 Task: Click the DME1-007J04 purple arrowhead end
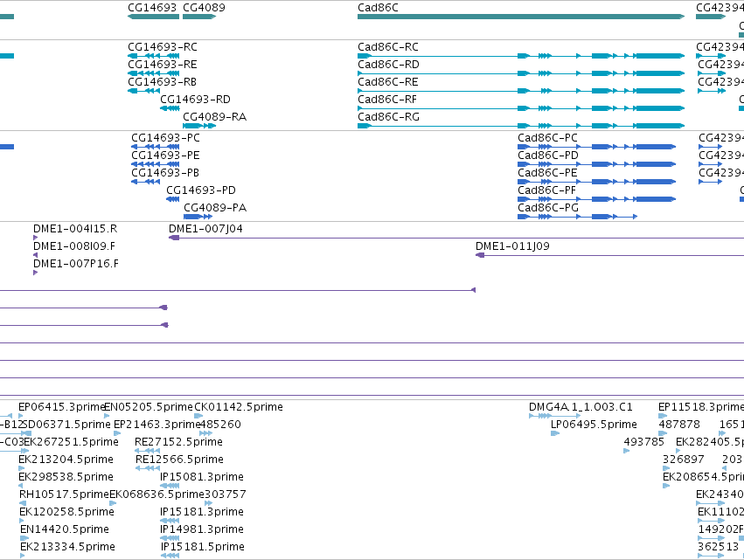pos(174,238)
